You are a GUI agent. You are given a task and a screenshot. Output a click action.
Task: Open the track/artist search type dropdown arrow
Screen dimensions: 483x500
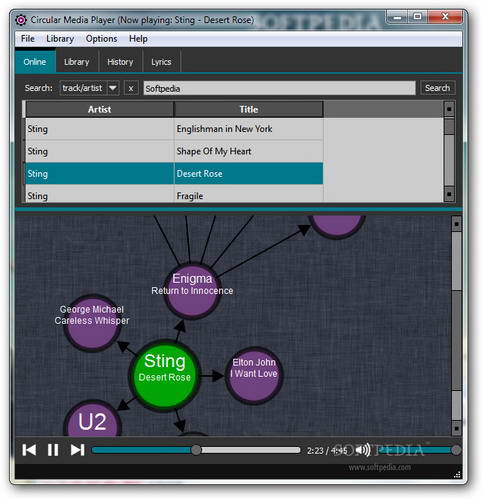pyautogui.click(x=113, y=88)
